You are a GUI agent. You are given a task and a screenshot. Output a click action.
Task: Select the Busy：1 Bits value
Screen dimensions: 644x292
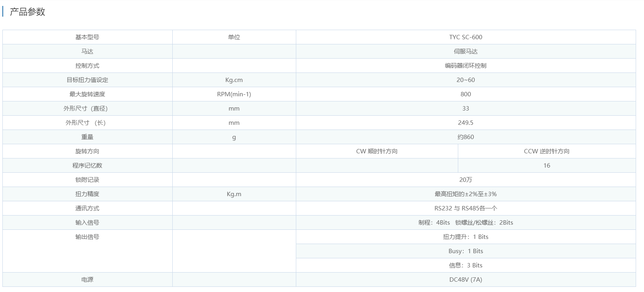pos(466,251)
